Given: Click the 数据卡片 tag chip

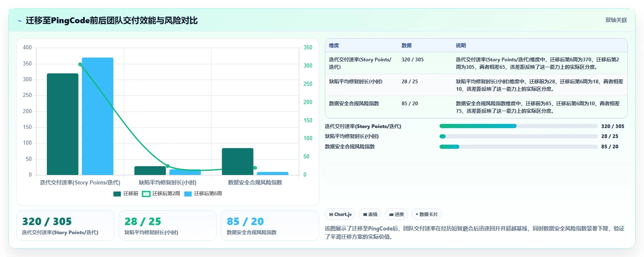Looking at the screenshot, I should (x=427, y=214).
